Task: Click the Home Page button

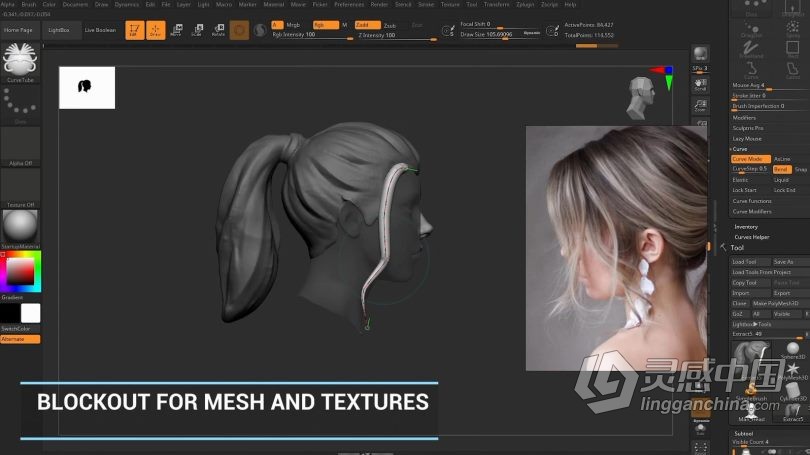Action: [x=18, y=30]
